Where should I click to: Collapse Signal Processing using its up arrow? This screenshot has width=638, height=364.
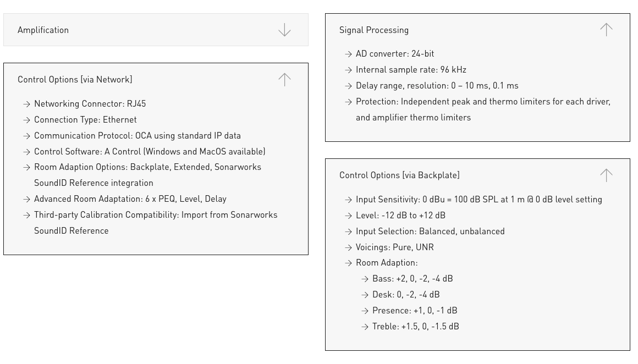pos(606,30)
